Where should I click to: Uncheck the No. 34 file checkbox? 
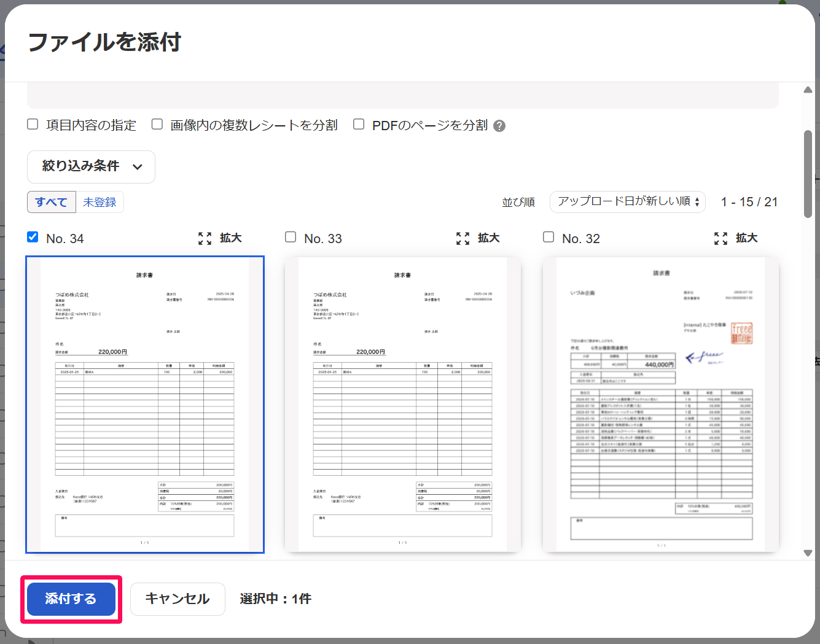(33, 237)
